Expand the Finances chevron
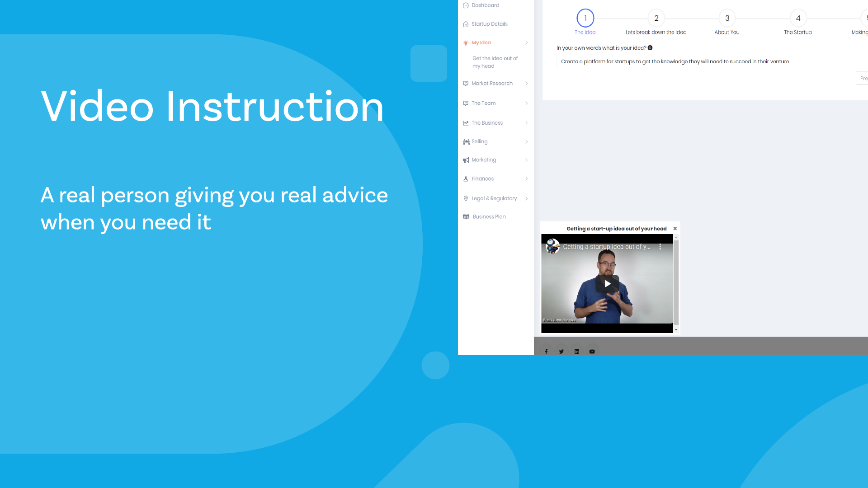Image resolution: width=868 pixels, height=488 pixels. point(527,179)
